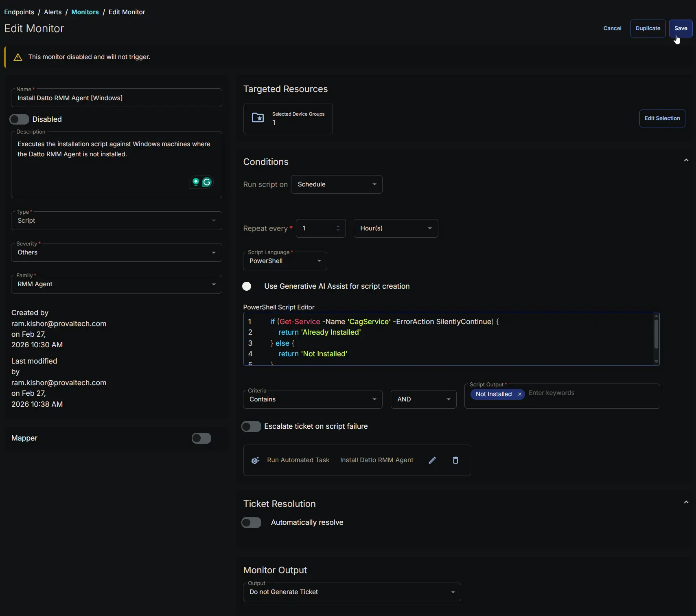Enable the Mapper switch
The height and width of the screenshot is (616, 696).
coord(201,438)
